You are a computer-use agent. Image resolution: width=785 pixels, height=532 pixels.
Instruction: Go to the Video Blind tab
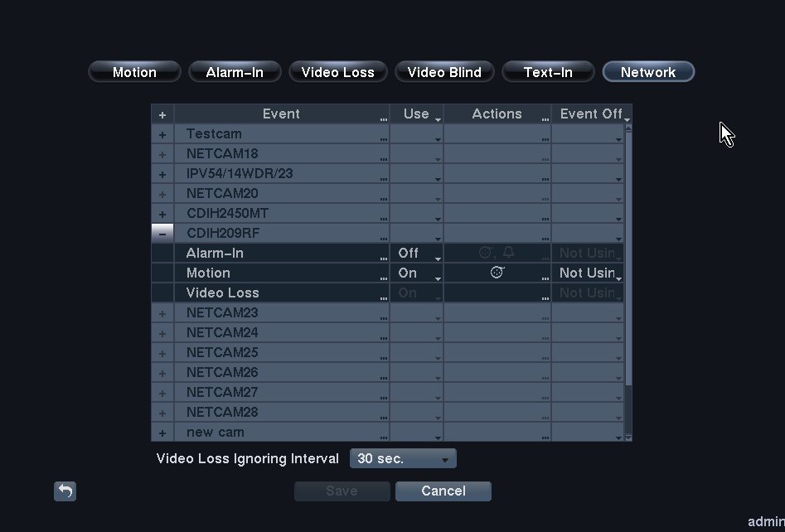444,72
